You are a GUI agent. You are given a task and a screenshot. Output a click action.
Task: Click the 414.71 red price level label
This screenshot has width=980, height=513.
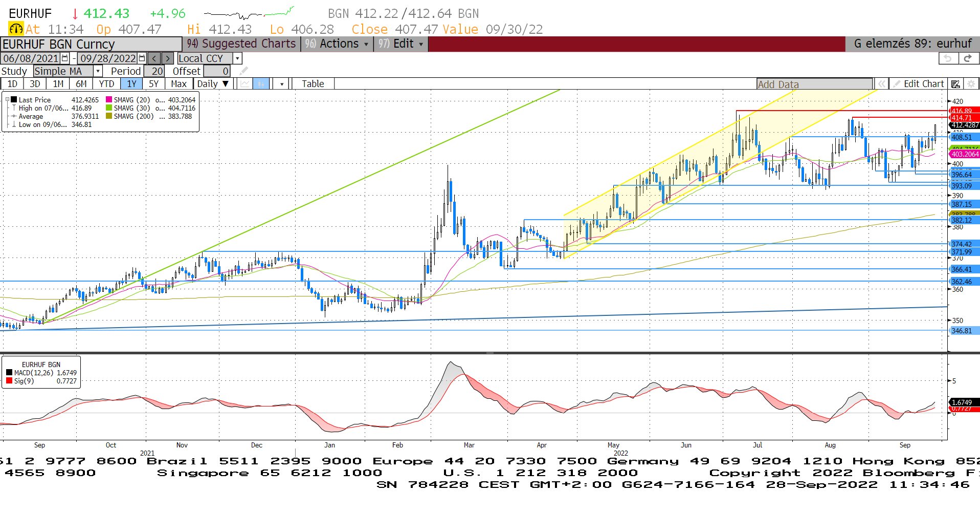[x=964, y=118]
